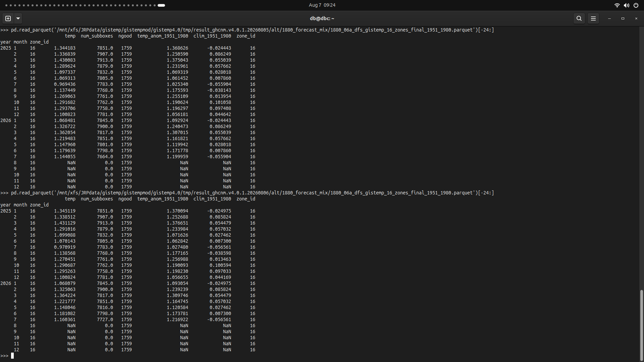
Task: Click the temp value 1.144055
Action: coord(65,157)
